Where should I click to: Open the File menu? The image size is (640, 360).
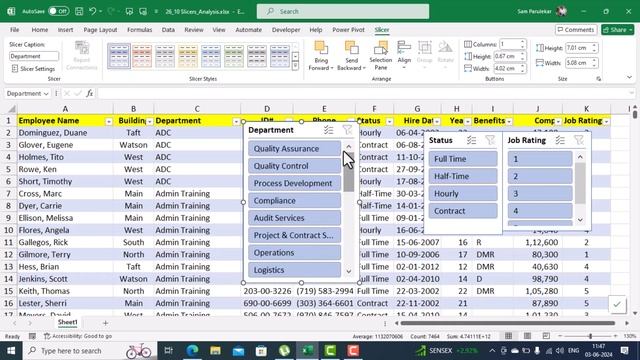point(15,30)
